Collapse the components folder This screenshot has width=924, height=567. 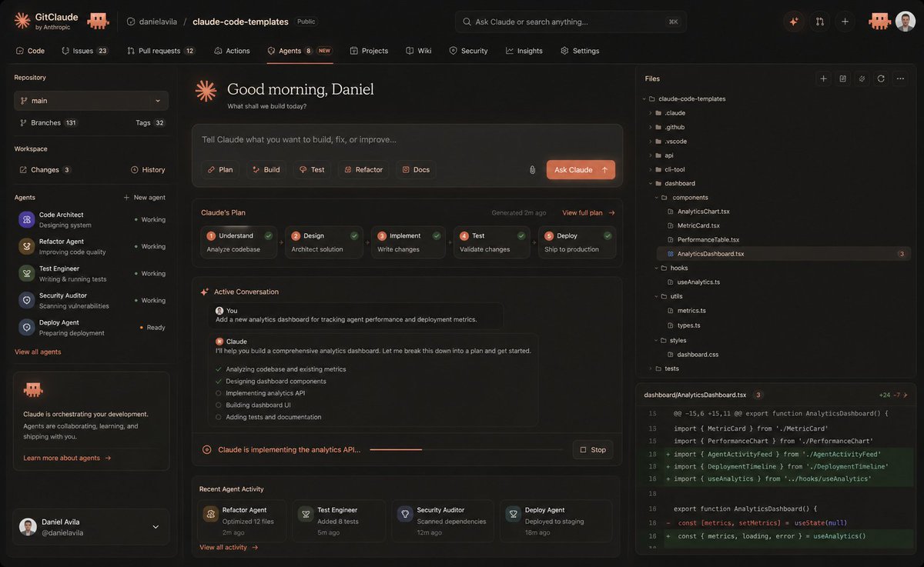pos(655,198)
